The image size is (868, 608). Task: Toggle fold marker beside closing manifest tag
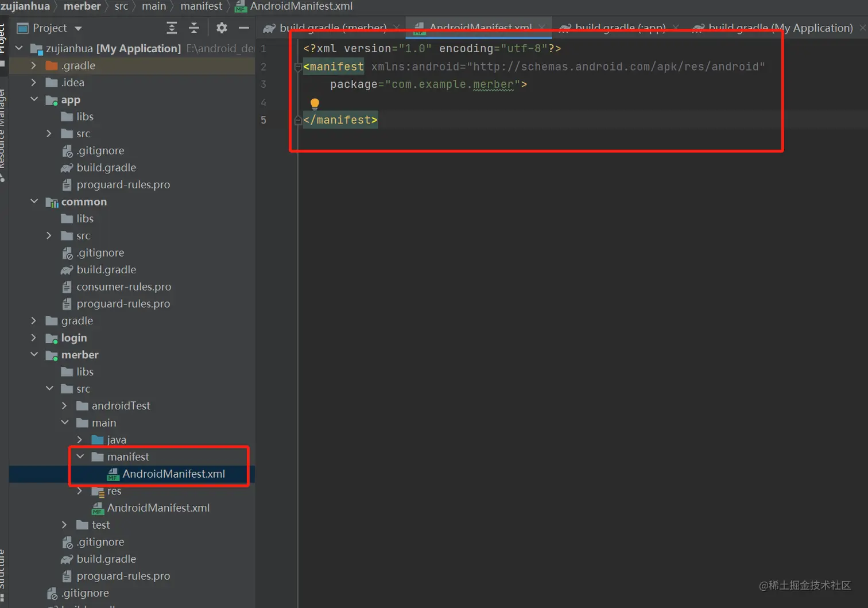tap(298, 120)
